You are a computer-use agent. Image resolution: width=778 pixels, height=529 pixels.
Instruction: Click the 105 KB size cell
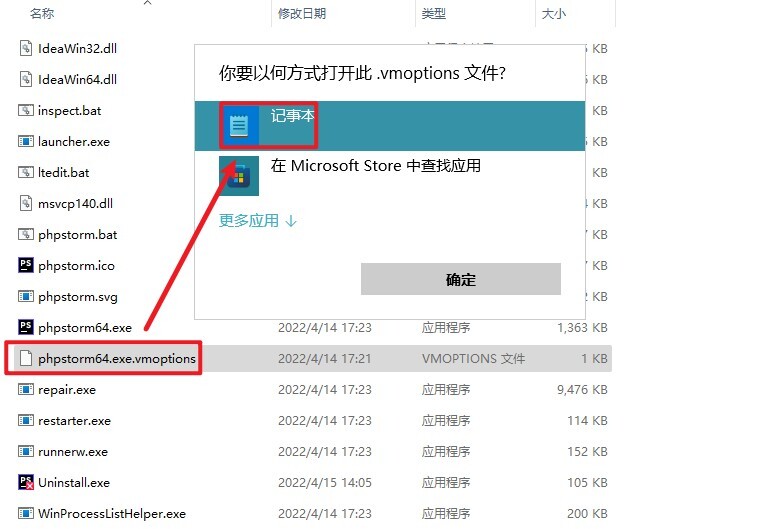pos(587,482)
